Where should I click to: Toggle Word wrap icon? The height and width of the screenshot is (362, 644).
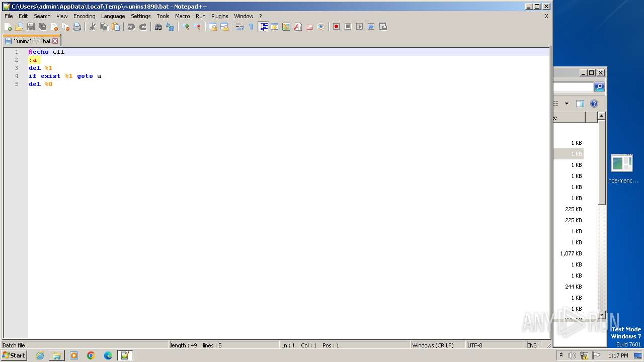point(240,27)
